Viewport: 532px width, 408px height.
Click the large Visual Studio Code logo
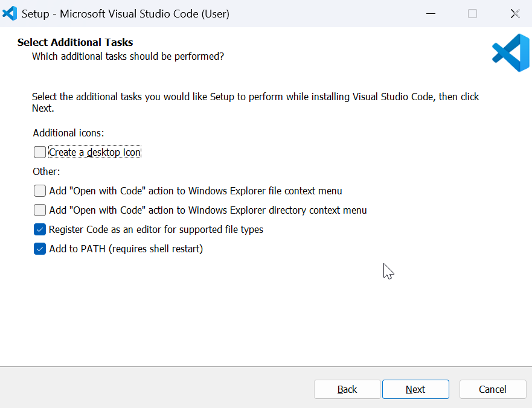(x=511, y=53)
